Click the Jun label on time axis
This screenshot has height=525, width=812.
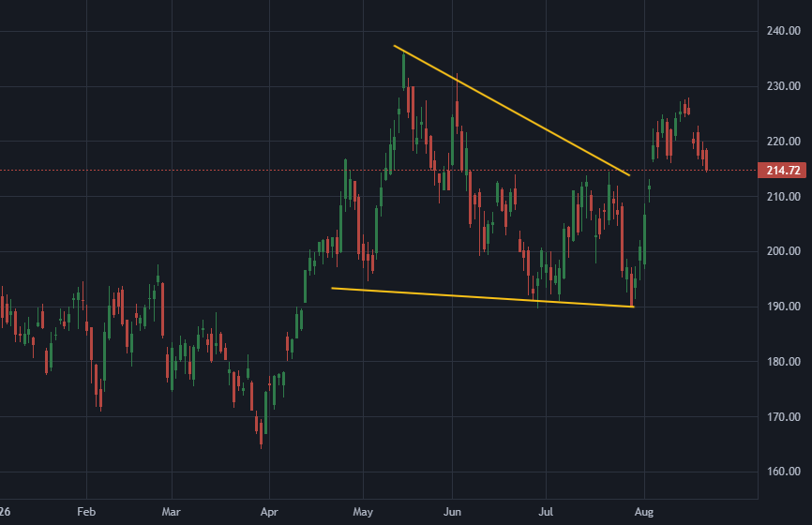point(452,512)
